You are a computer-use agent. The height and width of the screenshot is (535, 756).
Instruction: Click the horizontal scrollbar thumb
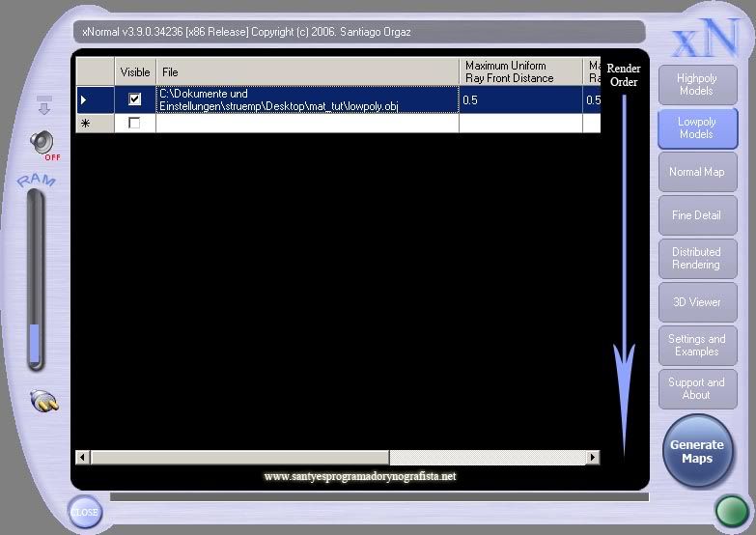(x=239, y=457)
